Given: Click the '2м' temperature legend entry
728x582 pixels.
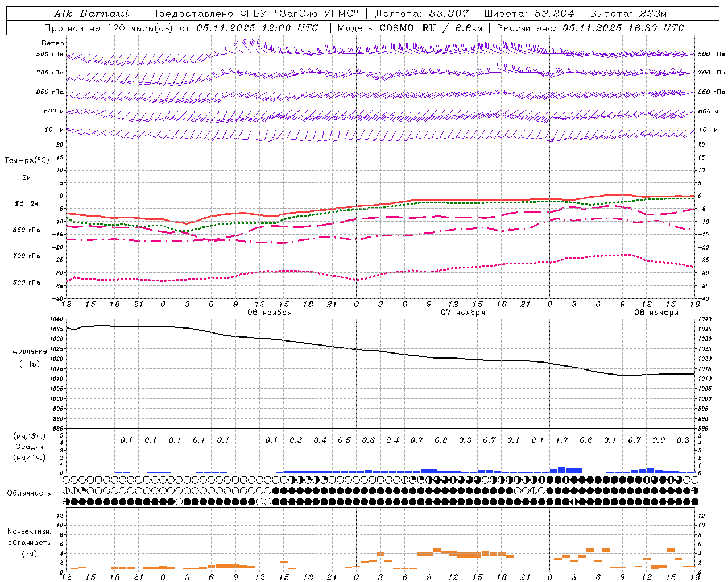Looking at the screenshot, I should tap(27, 177).
